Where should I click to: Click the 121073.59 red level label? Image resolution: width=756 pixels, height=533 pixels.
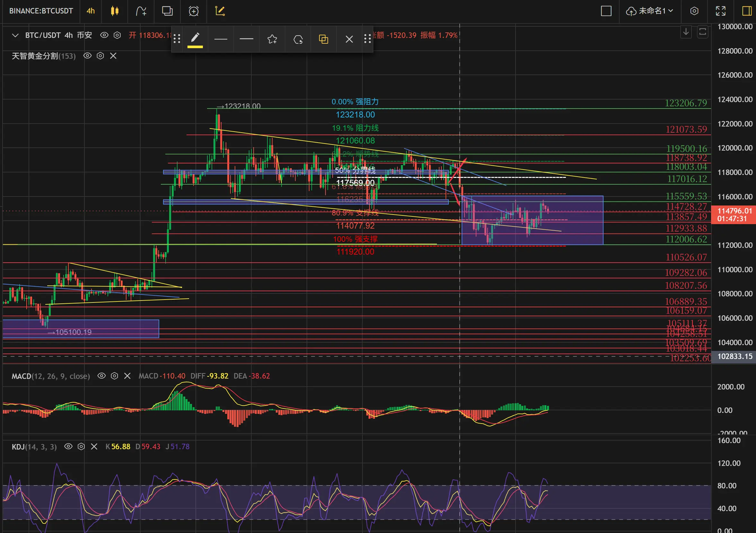pyautogui.click(x=687, y=129)
